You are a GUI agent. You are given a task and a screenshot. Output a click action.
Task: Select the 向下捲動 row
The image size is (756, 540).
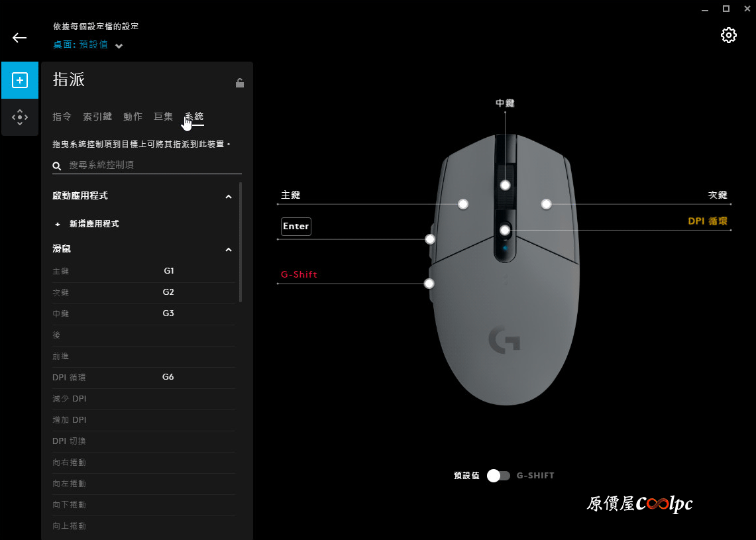[144, 505]
